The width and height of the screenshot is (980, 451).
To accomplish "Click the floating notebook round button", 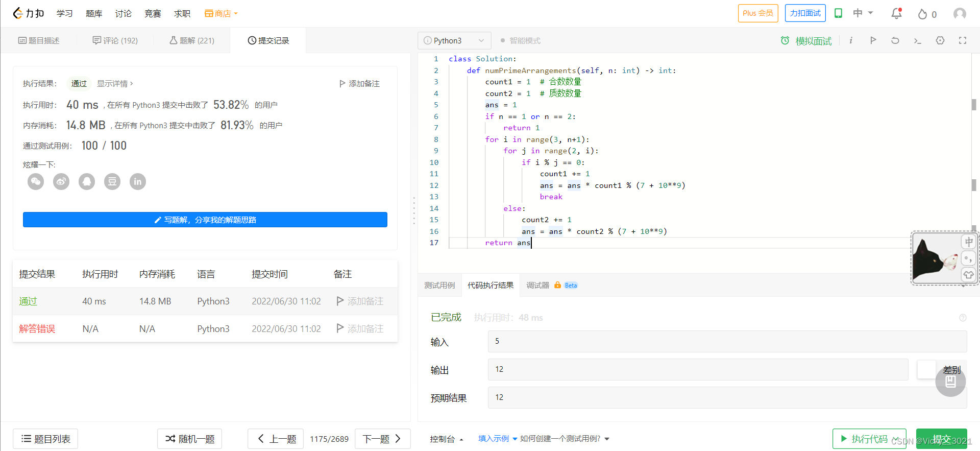I will coord(950,382).
